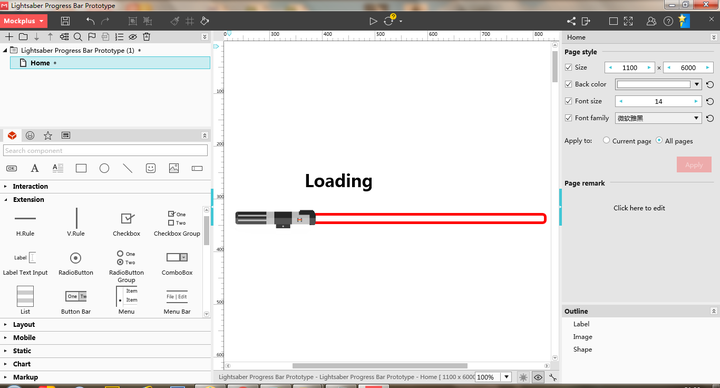Screen dimensions: 720x388
Task: Select the Current page radio button
Action: (606, 141)
